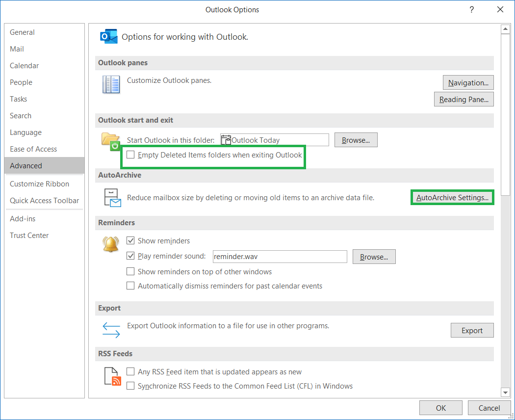Click the "Outlook panes" section heading
515x420 pixels.
123,63
